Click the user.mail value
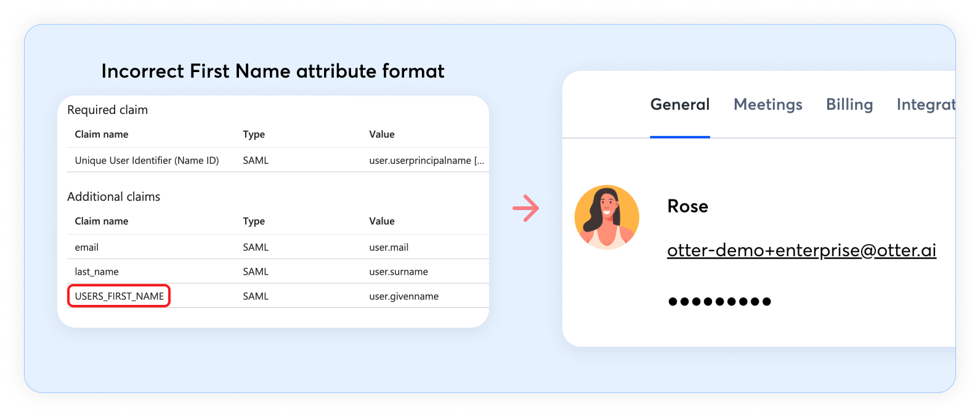This screenshot has width=980, height=417. point(389,247)
